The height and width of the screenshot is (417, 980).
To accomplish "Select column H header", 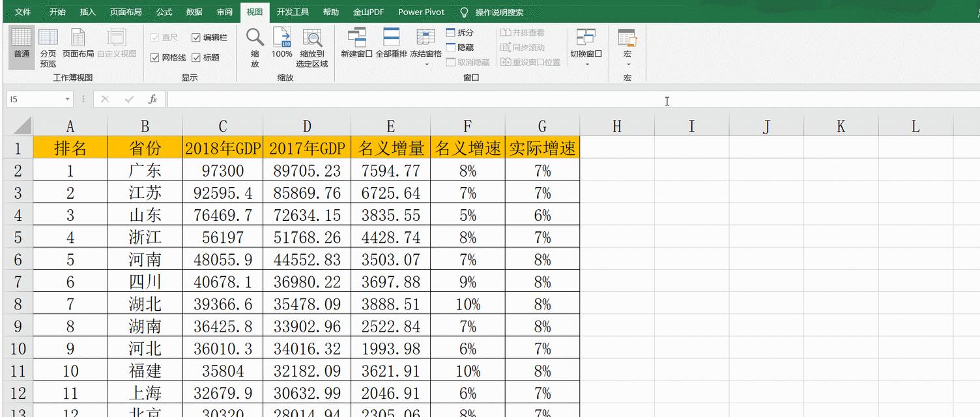I will click(x=617, y=126).
